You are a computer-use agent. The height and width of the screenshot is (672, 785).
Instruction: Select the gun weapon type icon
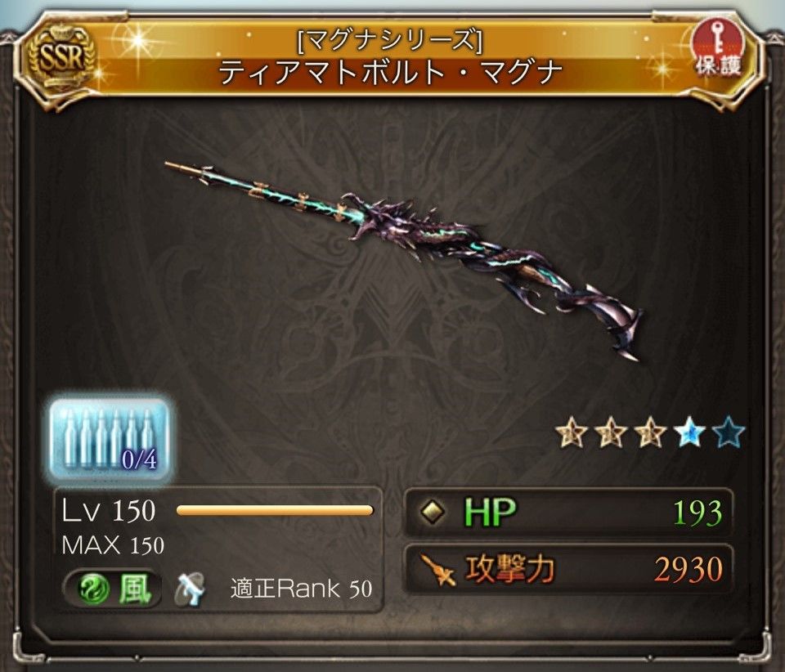191,589
